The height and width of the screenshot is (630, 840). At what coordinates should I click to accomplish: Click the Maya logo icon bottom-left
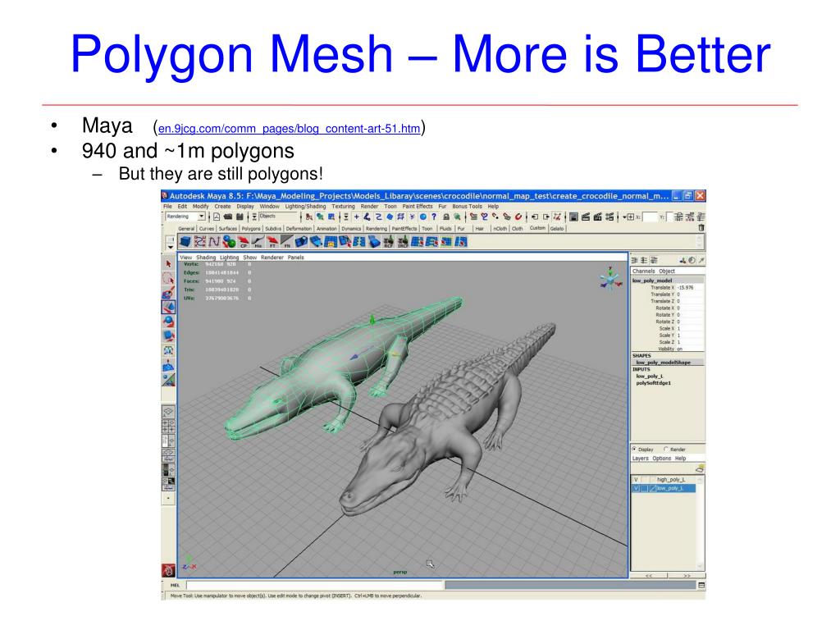[x=168, y=571]
